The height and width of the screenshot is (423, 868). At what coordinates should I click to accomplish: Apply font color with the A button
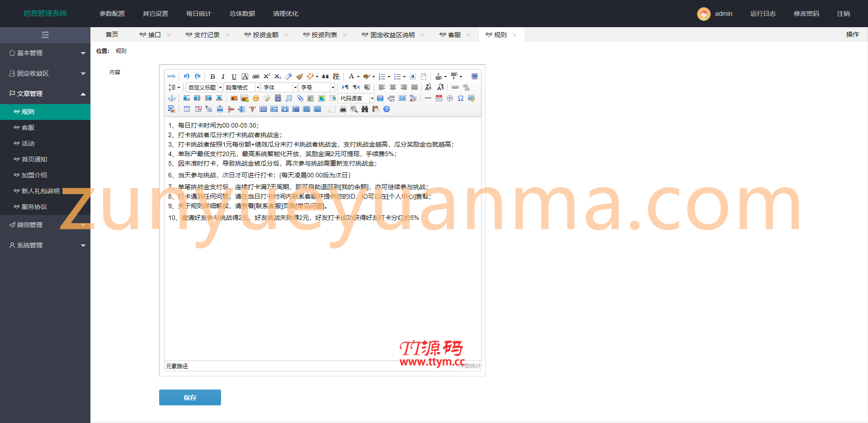click(351, 76)
